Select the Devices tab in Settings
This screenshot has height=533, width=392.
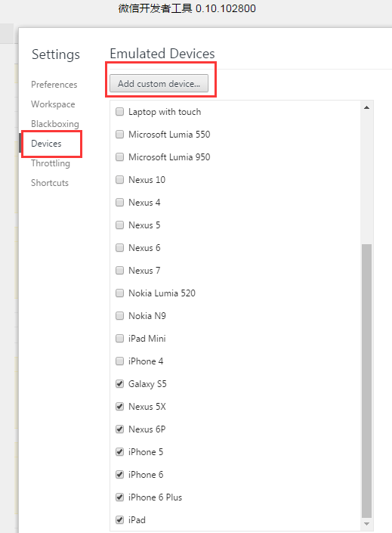tap(46, 144)
